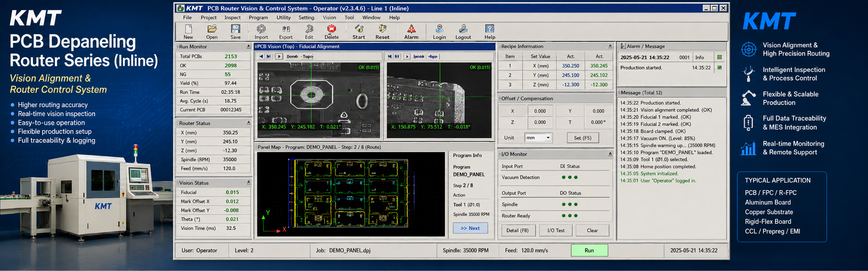Screen dimensions: 868x271
Task: Click the Import toolbar icon
Action: (x=261, y=29)
